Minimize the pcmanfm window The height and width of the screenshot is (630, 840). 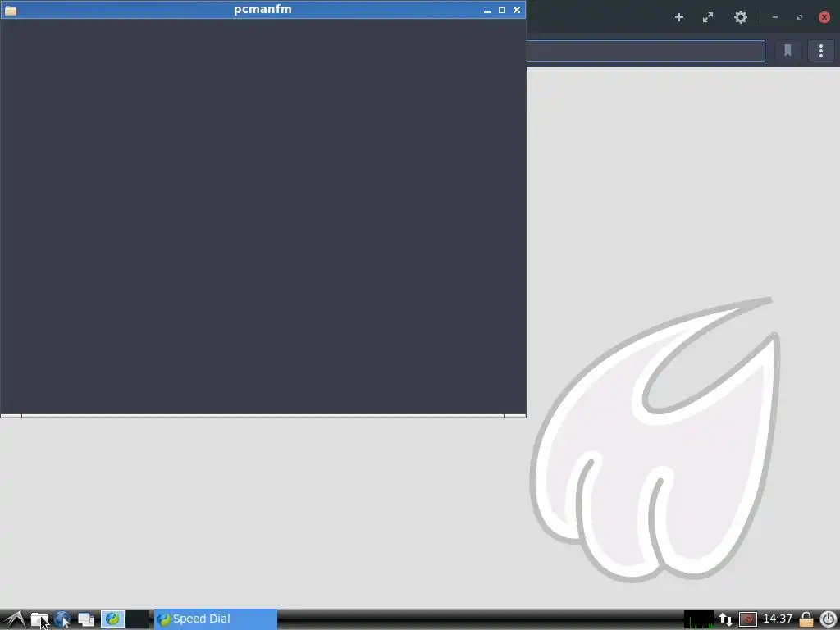click(487, 10)
